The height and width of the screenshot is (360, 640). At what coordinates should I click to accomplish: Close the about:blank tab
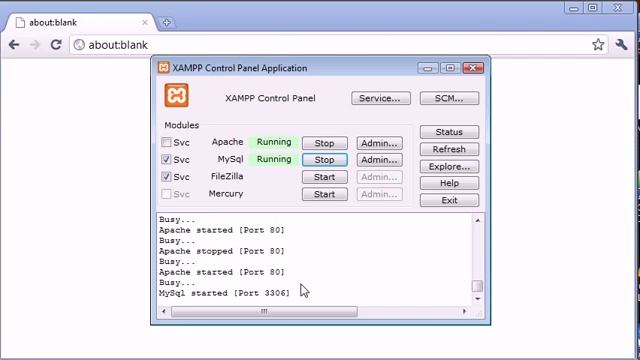coord(144,22)
